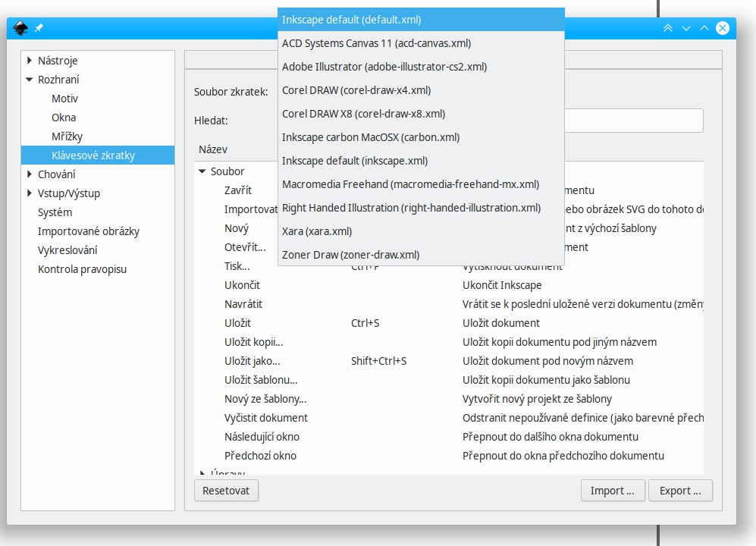
Task: Expand the Vstup/Výstup section
Action: click(x=30, y=193)
